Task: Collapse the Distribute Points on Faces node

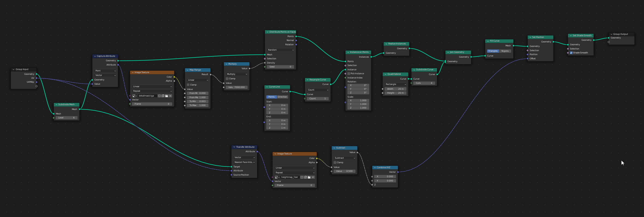Action: coord(268,32)
